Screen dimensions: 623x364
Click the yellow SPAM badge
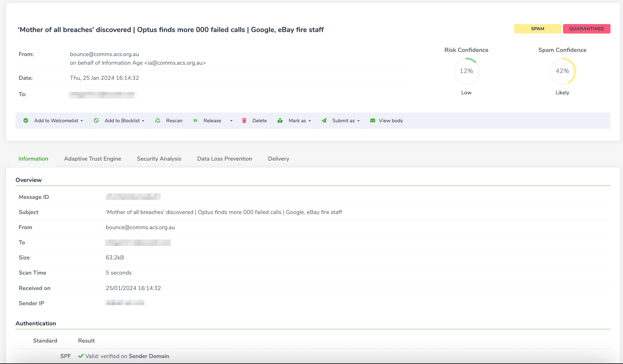[537, 29]
